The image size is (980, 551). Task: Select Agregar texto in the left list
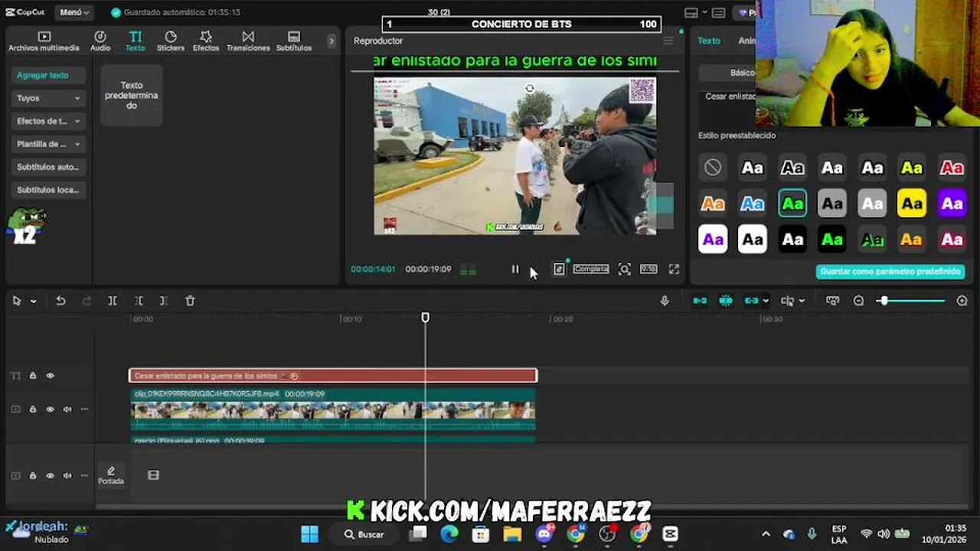coord(48,75)
